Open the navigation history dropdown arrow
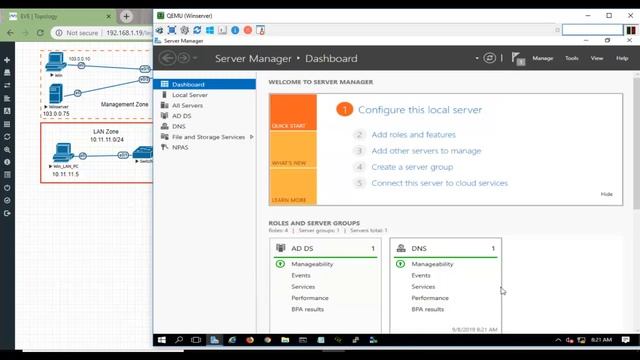Screen dimensions: 640x360 pyautogui.click(x=195, y=58)
